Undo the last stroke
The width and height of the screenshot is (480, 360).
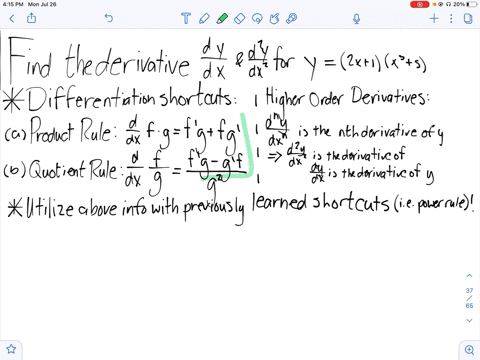(x=109, y=18)
